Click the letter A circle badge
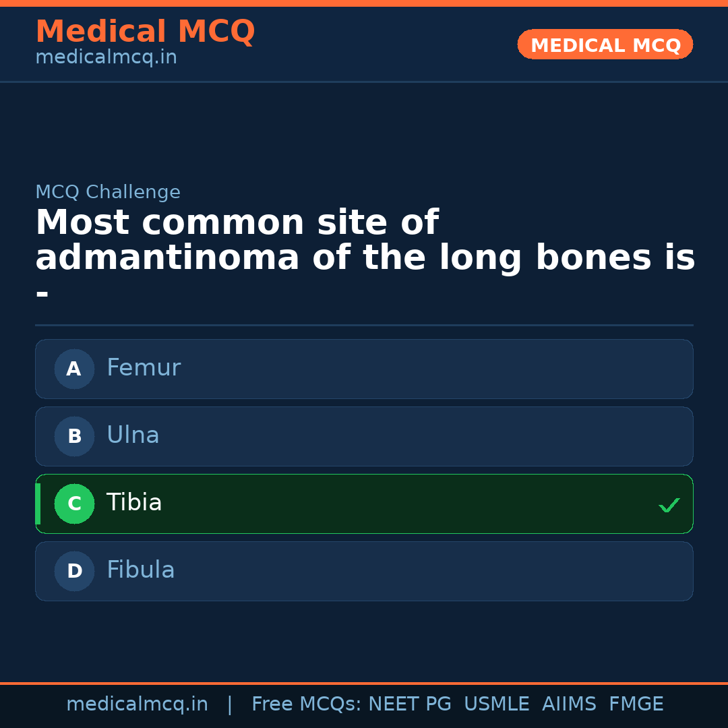 74,369
